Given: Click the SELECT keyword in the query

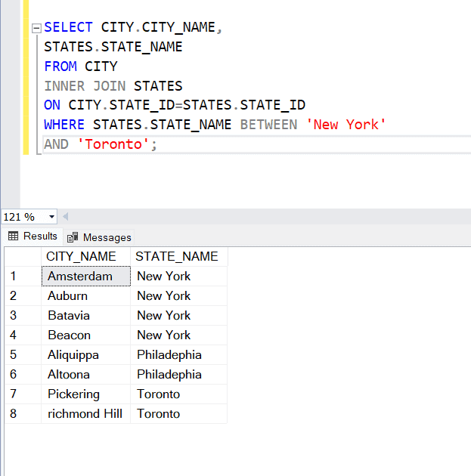Looking at the screenshot, I should pyautogui.click(x=68, y=27).
